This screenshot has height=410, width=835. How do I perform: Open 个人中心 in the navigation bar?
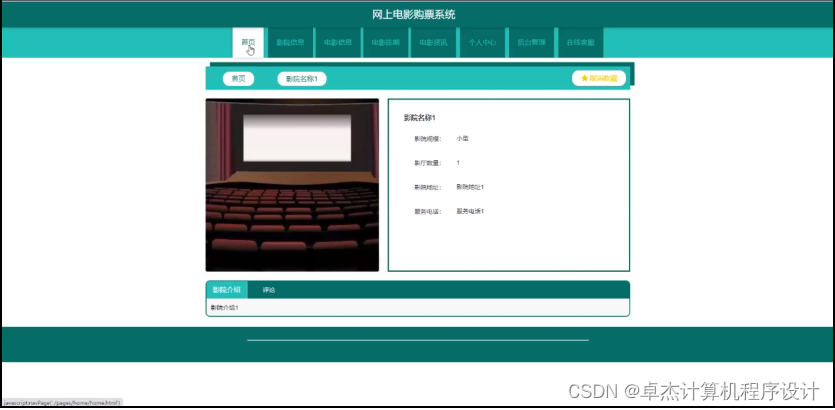coord(482,43)
